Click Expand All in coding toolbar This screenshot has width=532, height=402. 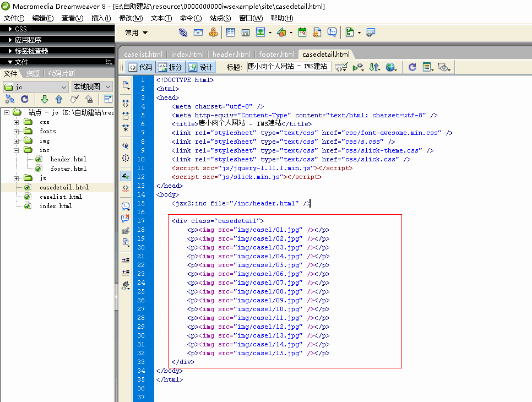[x=126, y=128]
